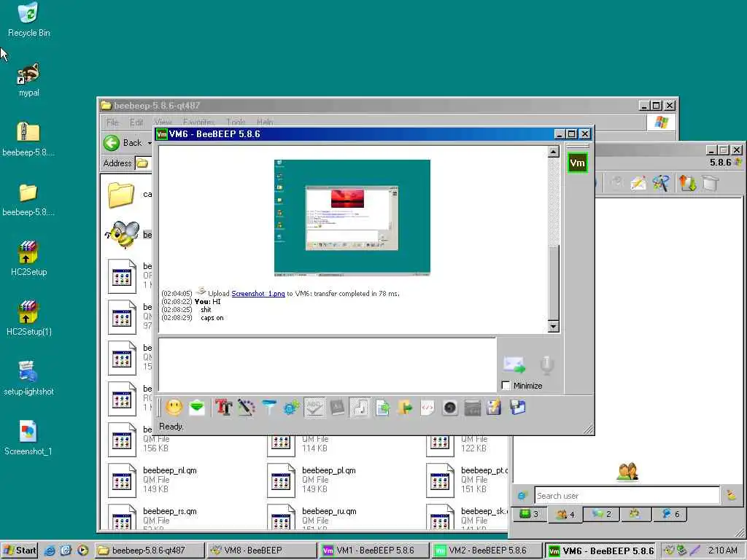Select the setup-lightshot desktop icon
This screenshot has width=747, height=560.
coord(28,378)
